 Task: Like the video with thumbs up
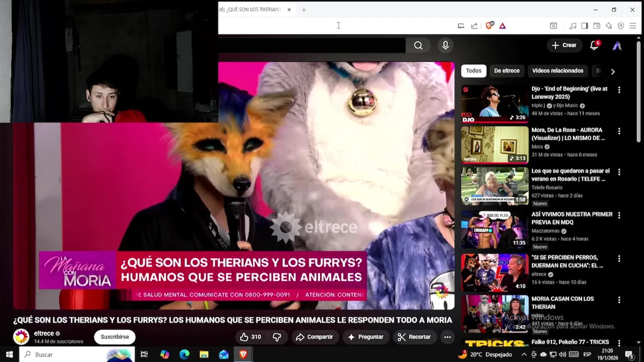coord(250,337)
